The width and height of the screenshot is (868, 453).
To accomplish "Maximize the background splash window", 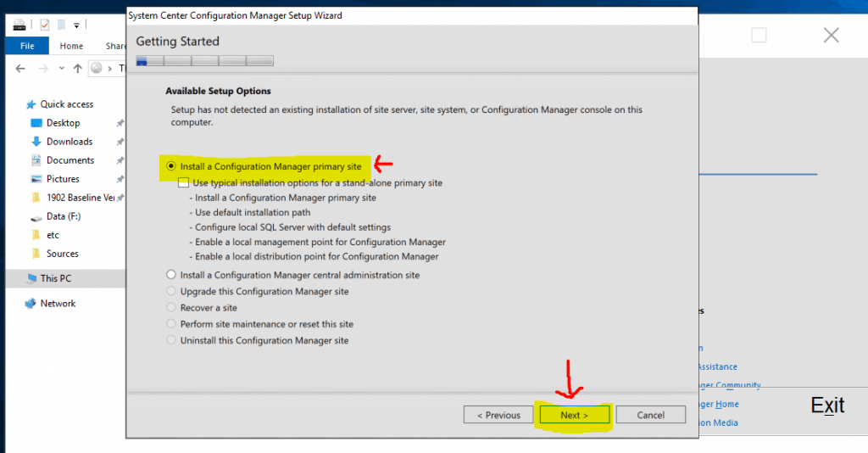I will [759, 36].
